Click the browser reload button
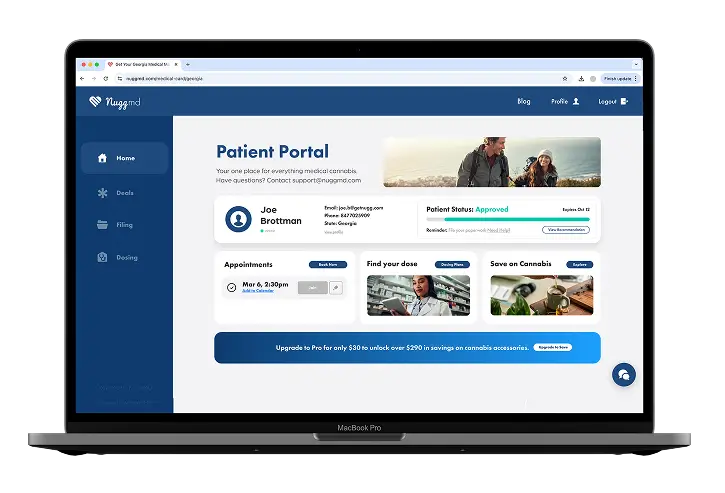The height and width of the screenshot is (493, 725). coord(107,78)
